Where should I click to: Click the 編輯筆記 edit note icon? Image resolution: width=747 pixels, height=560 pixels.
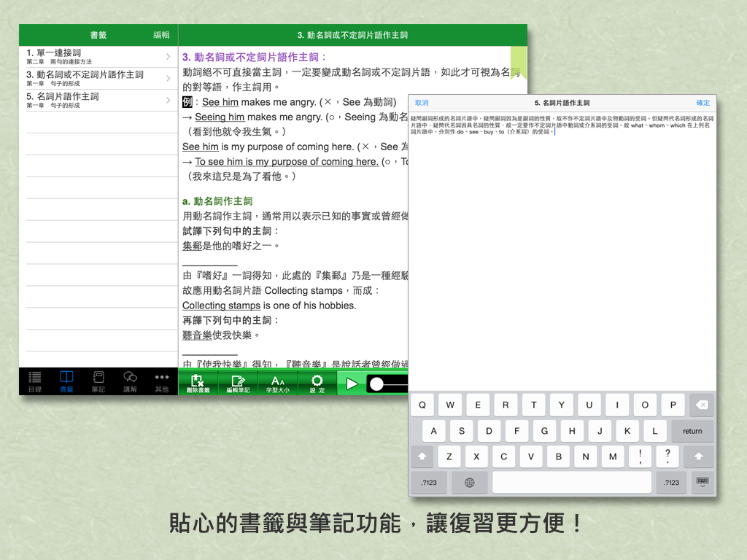pos(238,383)
